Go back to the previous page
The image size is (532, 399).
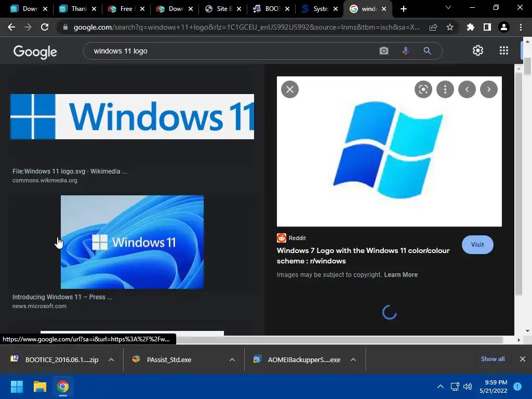pos(11,27)
